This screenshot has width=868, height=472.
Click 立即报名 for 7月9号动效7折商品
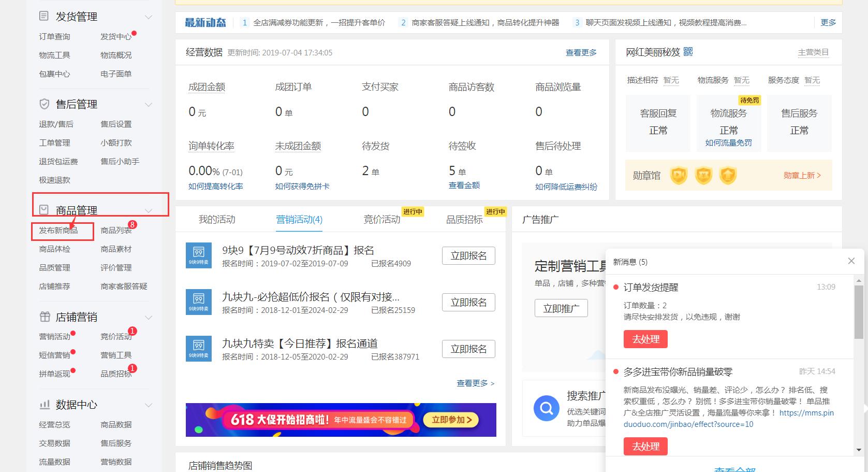coord(468,255)
